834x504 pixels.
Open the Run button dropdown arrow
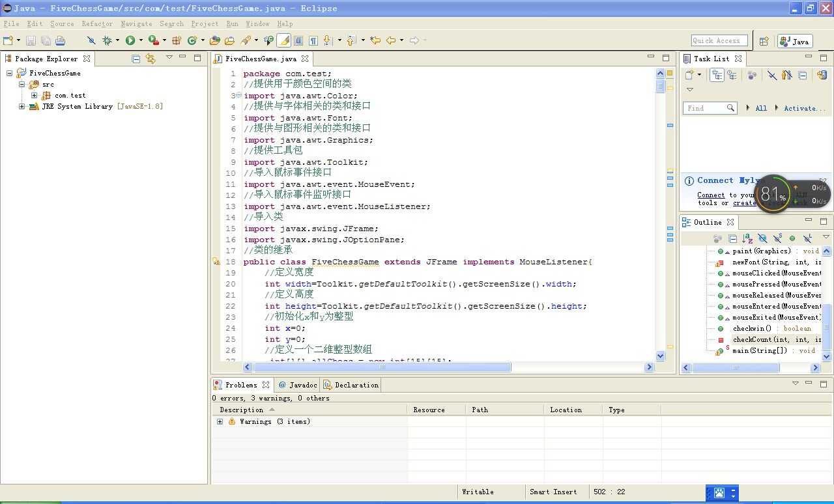pyautogui.click(x=141, y=40)
